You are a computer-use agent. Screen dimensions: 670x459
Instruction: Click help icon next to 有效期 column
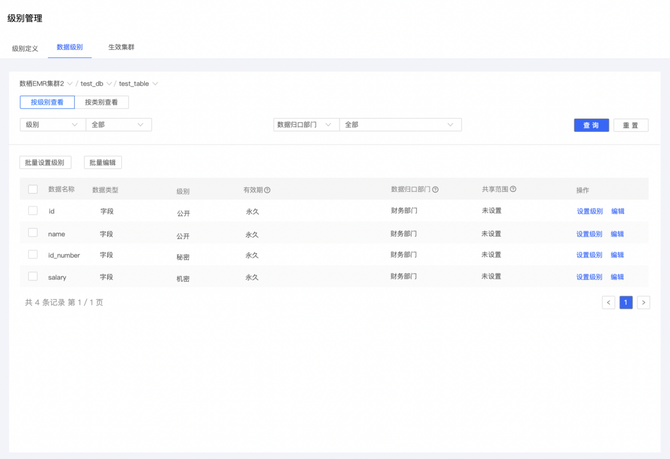[267, 190]
